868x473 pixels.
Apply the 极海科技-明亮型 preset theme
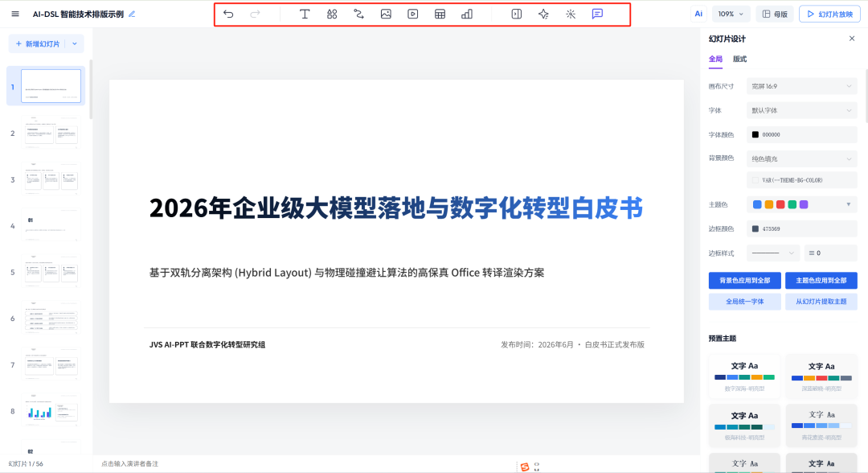pos(744,426)
